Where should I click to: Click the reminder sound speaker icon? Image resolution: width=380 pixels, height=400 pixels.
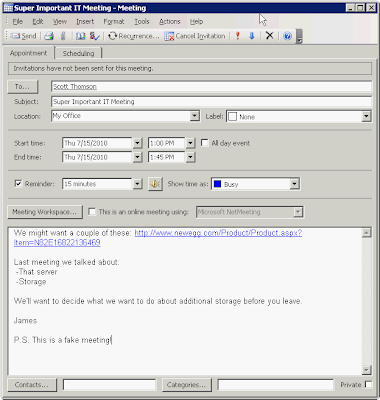click(x=155, y=184)
